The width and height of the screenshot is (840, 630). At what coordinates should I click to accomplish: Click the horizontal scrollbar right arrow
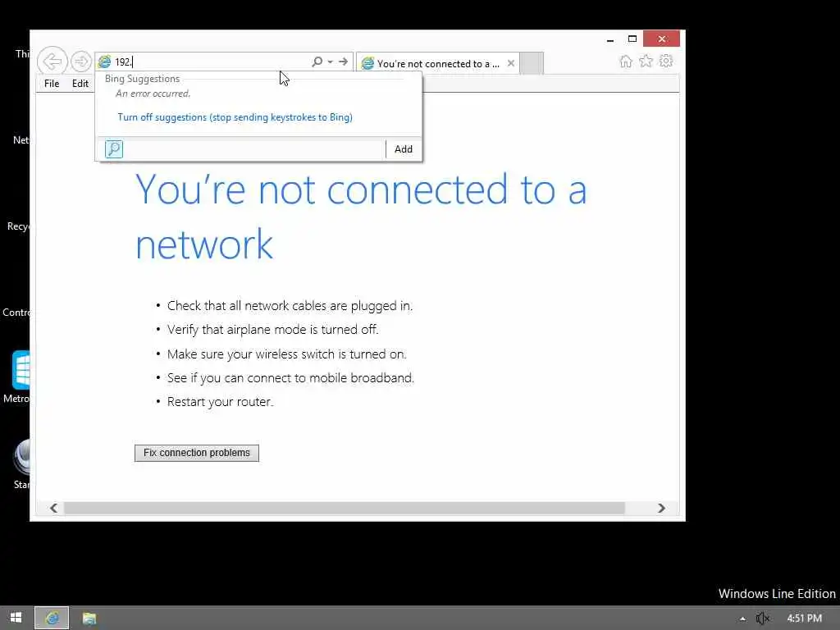coord(662,508)
